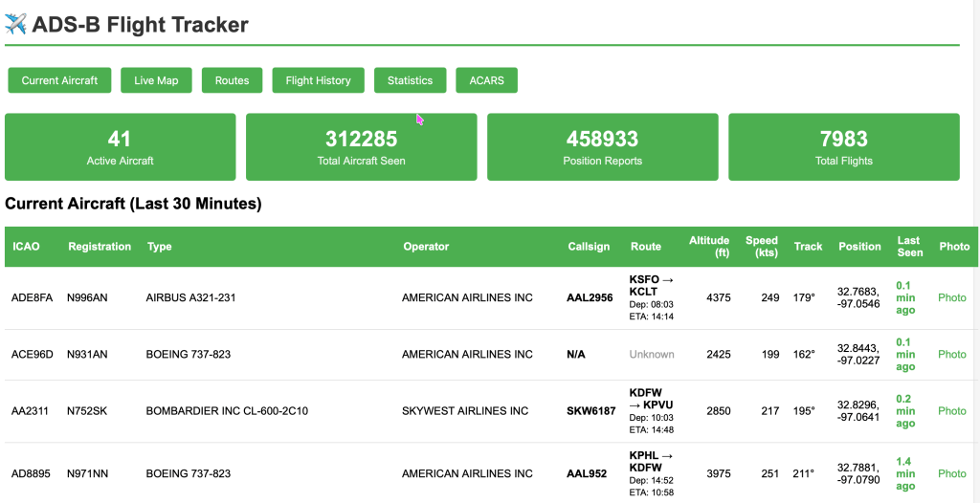Screen dimensions: 980x503
Task: Click registration N971NN
Action: click(87, 473)
